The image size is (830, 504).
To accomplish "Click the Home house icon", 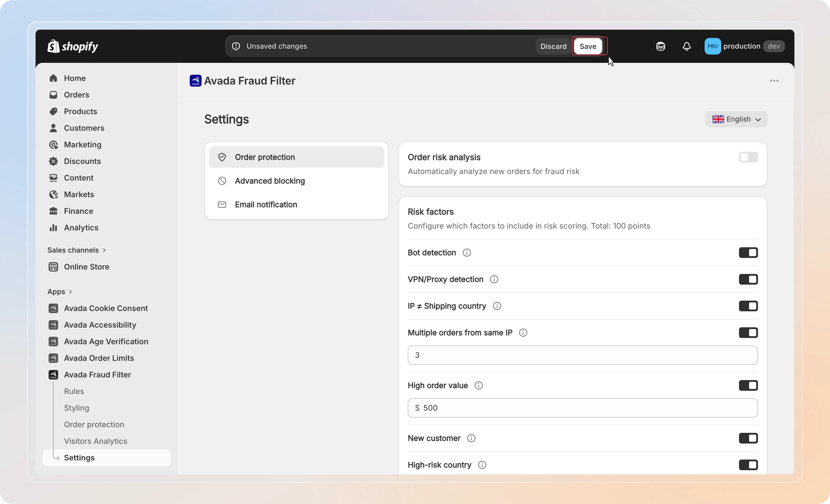I will (x=53, y=78).
